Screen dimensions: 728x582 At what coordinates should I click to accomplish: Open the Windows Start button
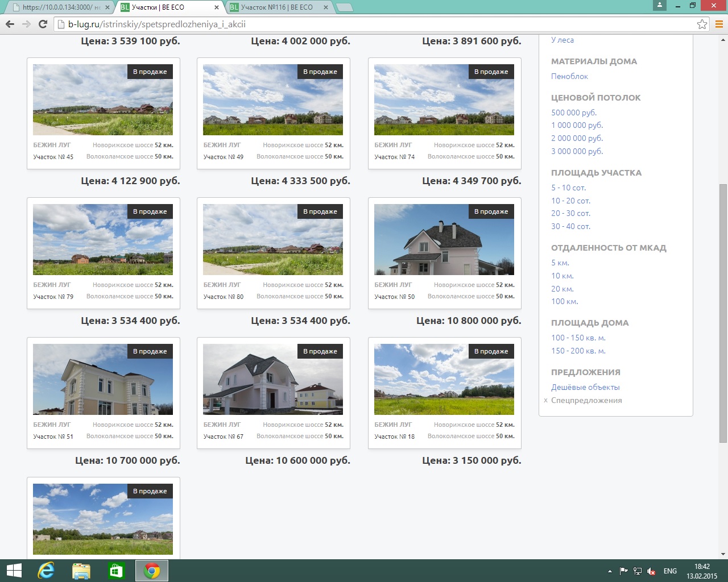tap(14, 571)
